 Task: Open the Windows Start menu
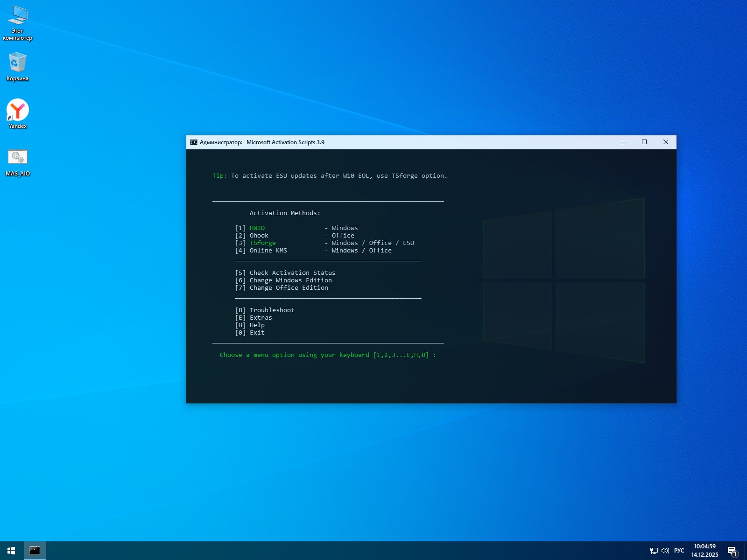(x=11, y=551)
